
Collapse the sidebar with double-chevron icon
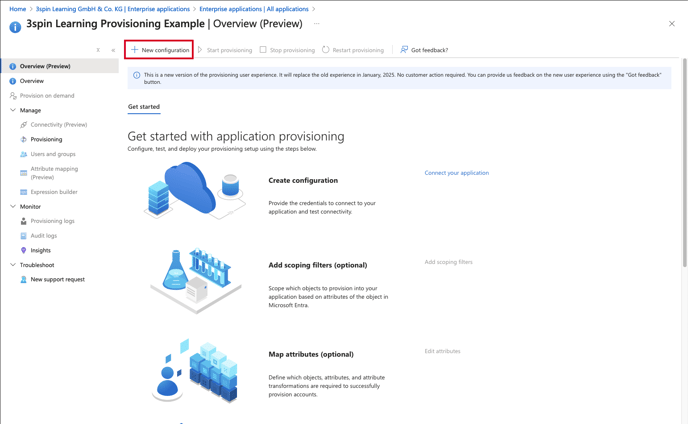click(x=113, y=50)
